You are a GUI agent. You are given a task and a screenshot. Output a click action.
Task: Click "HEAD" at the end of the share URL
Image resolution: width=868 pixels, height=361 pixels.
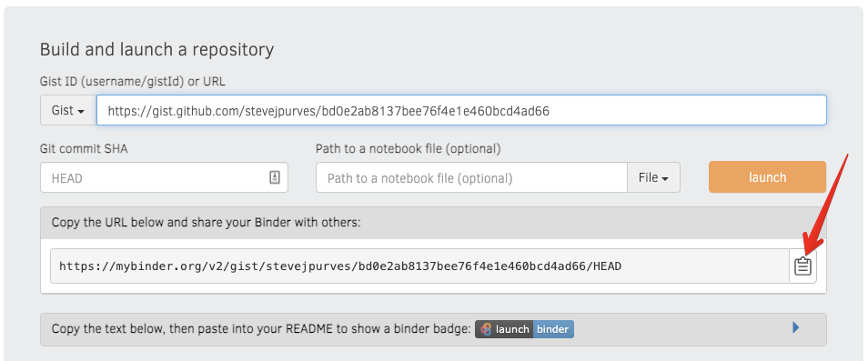pos(607,266)
